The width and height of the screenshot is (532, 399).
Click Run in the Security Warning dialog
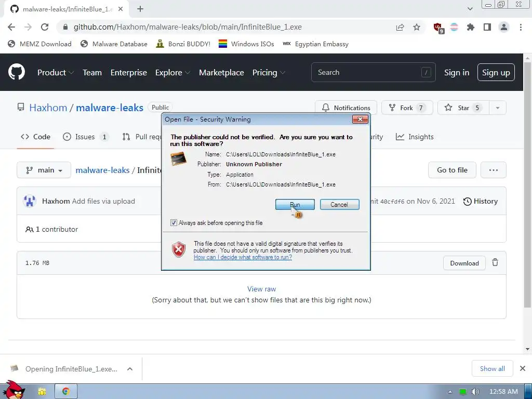[295, 205]
